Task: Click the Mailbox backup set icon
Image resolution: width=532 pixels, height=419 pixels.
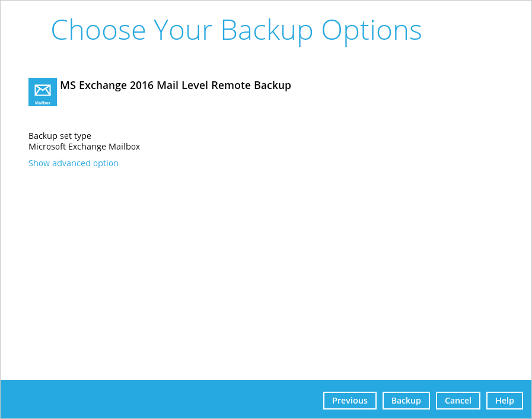Action: [43, 92]
